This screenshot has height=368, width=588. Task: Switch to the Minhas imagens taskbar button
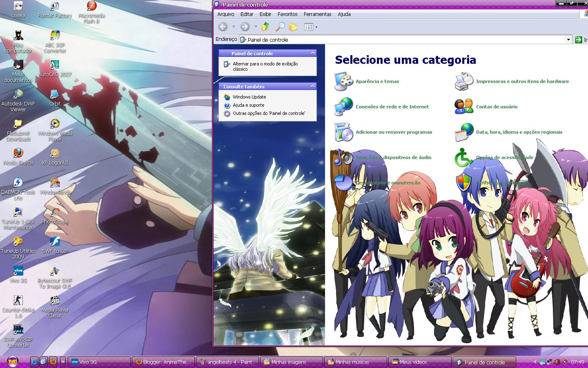point(291,362)
